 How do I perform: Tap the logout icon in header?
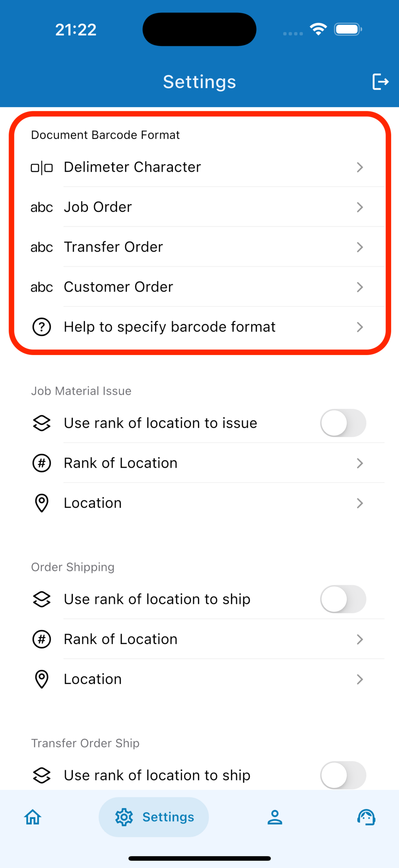click(x=380, y=82)
